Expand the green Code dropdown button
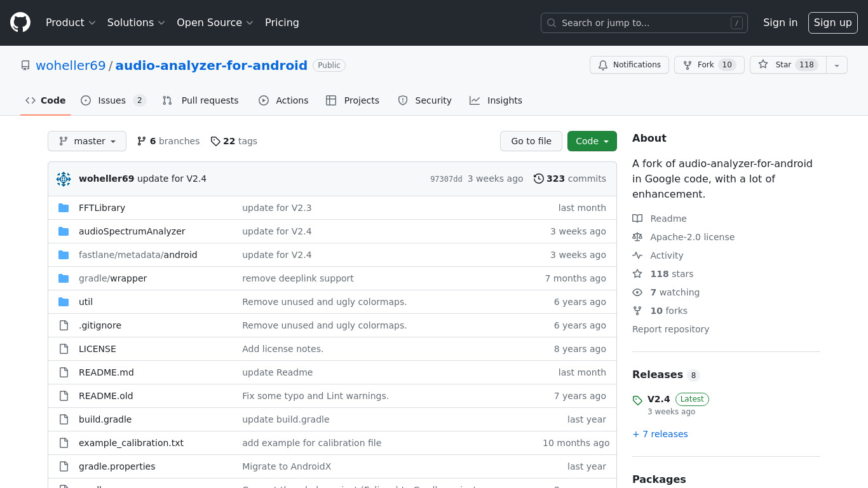868x488 pixels. click(x=592, y=141)
